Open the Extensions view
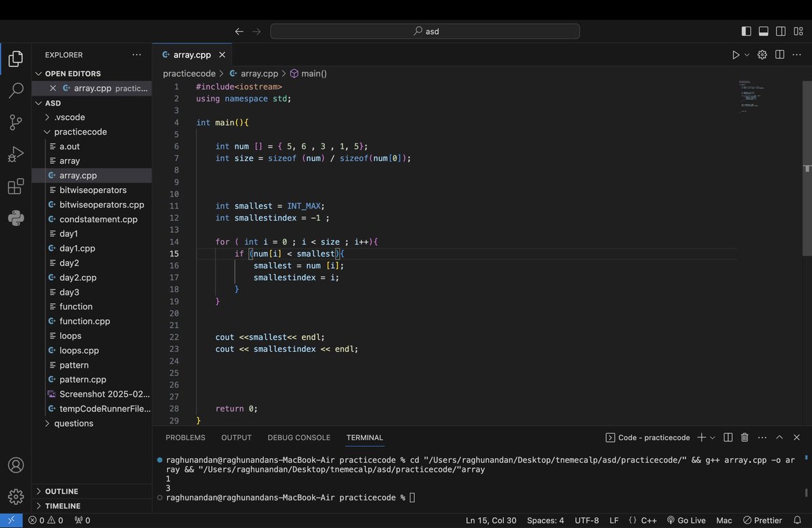 click(x=16, y=187)
